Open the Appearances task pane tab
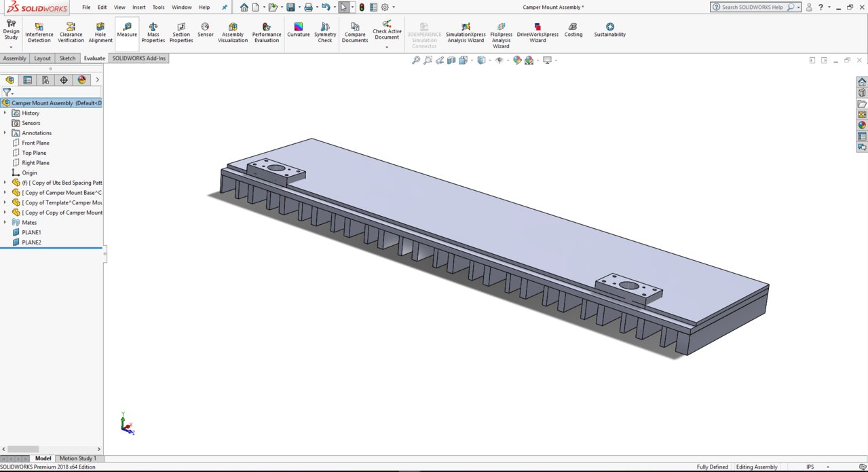The image size is (868, 472). (862, 125)
